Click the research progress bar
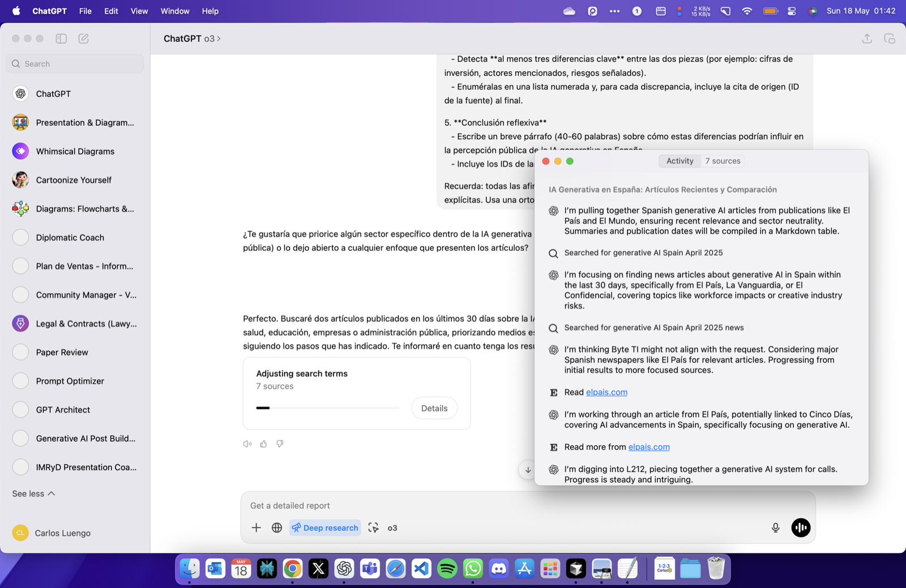 (327, 407)
